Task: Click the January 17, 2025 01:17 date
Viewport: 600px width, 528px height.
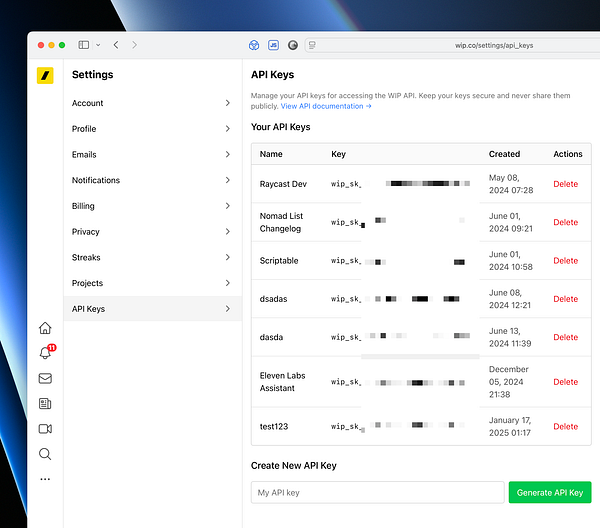Action: [x=510, y=427]
